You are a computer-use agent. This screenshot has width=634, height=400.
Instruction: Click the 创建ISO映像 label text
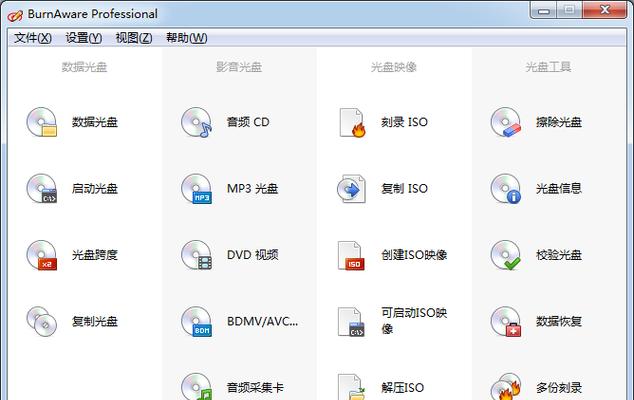tap(414, 255)
